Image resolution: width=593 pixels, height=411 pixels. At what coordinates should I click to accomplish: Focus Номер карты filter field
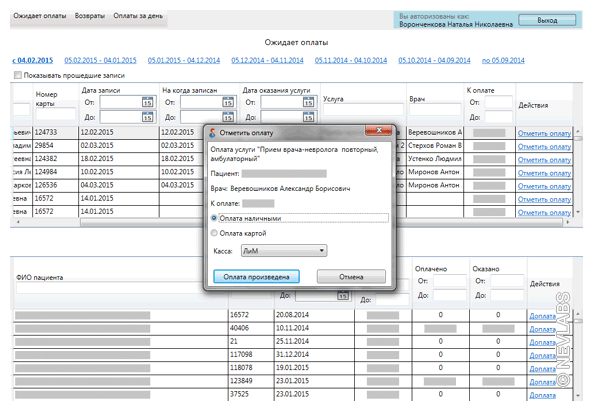[55, 114]
